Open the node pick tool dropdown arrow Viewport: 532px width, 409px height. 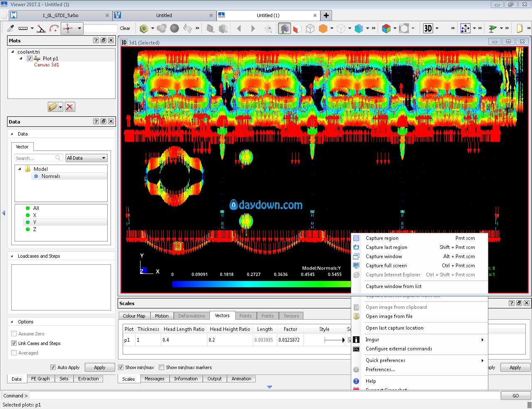(x=79, y=28)
